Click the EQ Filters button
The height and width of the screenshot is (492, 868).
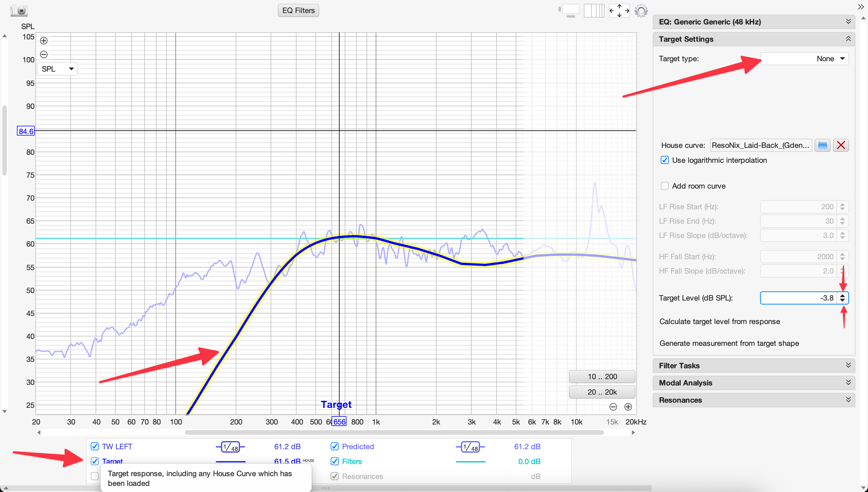coord(299,10)
